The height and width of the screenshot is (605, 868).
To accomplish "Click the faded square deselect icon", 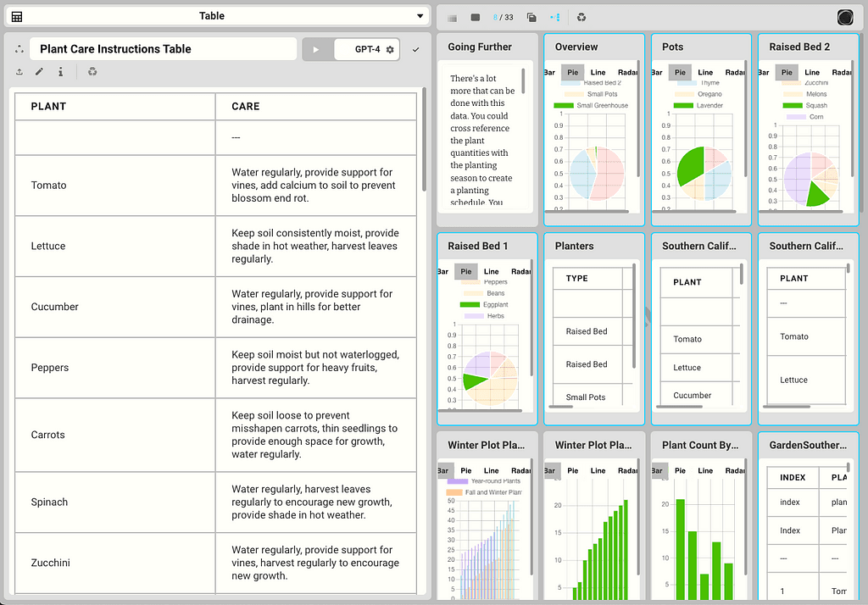I will tap(453, 18).
